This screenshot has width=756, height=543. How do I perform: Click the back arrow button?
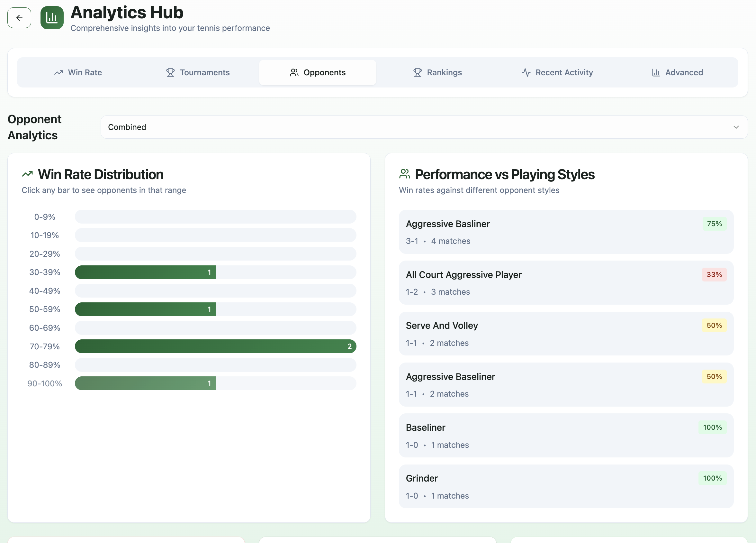point(19,18)
